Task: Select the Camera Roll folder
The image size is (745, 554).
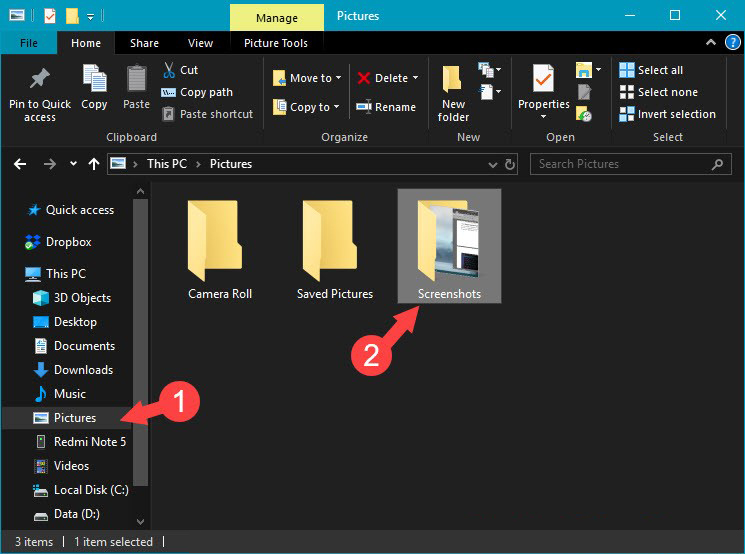Action: 220,250
